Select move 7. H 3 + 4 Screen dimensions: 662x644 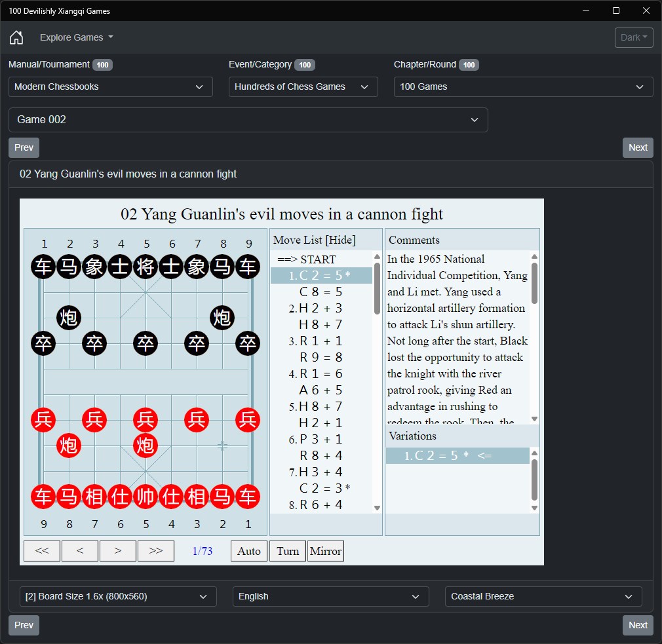click(x=322, y=472)
